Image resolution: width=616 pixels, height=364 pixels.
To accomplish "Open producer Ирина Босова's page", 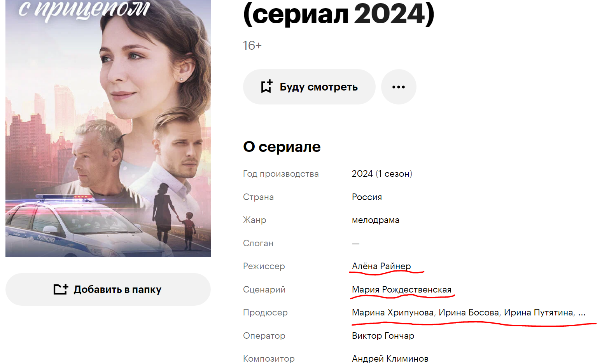I will [469, 312].
